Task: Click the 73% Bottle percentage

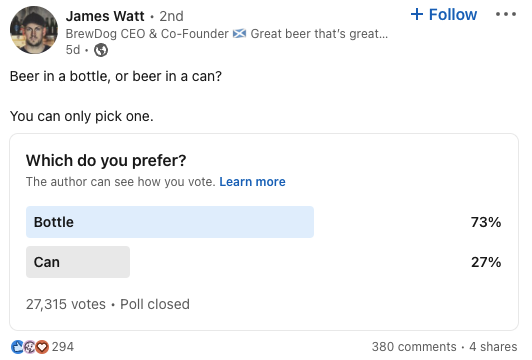Action: click(x=486, y=222)
